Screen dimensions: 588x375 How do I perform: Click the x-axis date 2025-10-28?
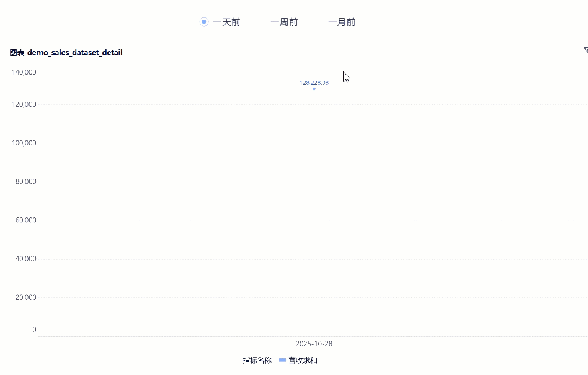pos(314,343)
